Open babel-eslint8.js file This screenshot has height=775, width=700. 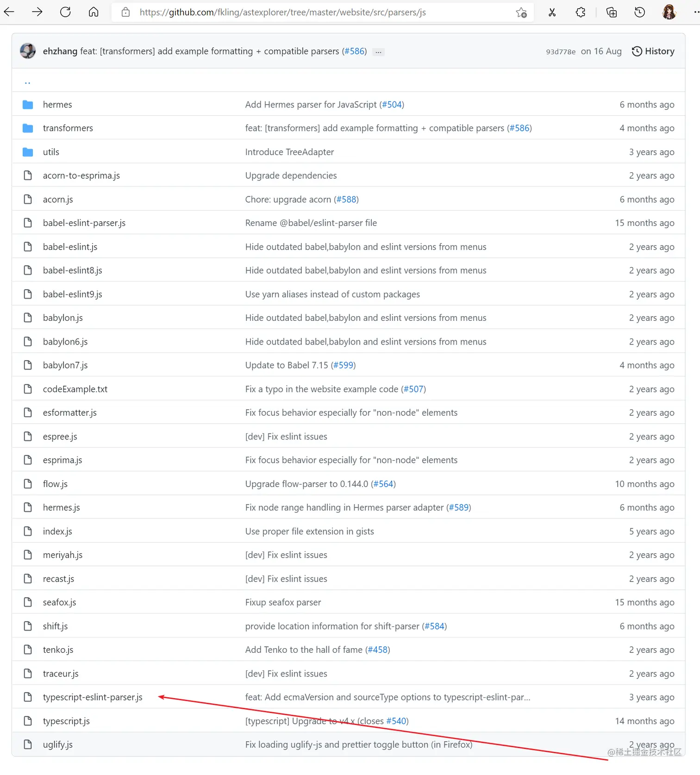click(x=73, y=270)
